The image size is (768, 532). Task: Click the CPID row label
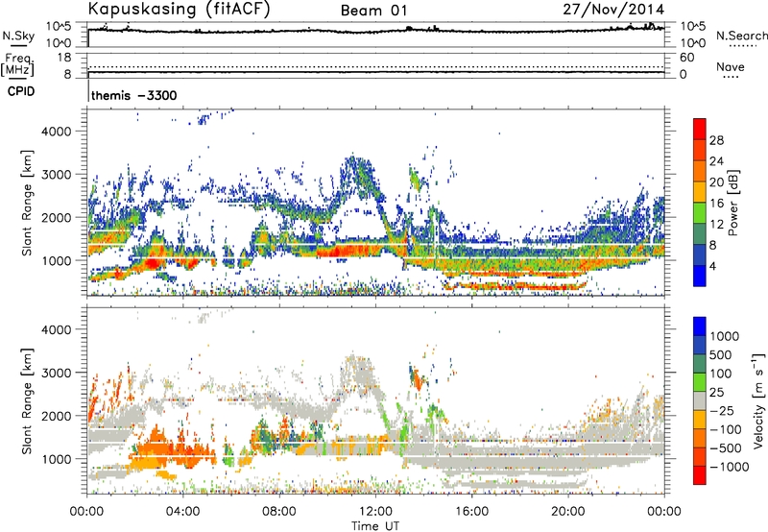coord(21,91)
